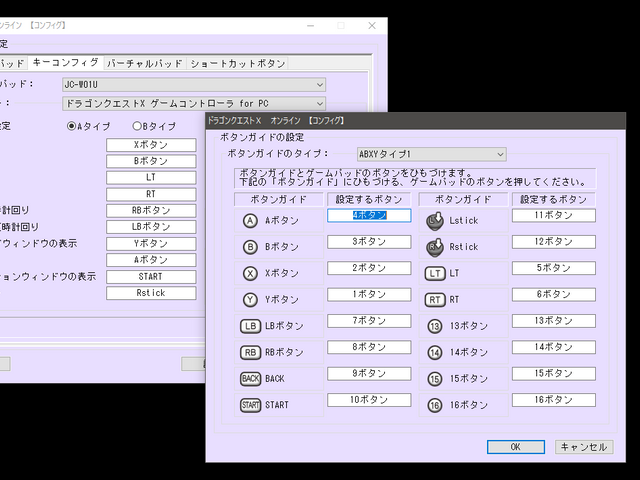Viewport: 640px width, 480px height.
Task: Click the BACK button guide icon
Action: click(250, 378)
